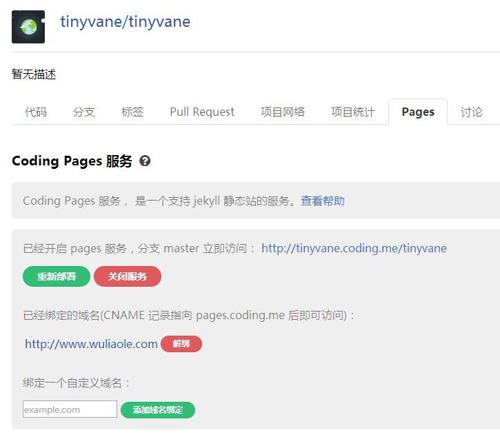The image size is (500, 448).
Task: Visit http://tinyvane.coding.me/tinyvane link
Action: click(354, 248)
